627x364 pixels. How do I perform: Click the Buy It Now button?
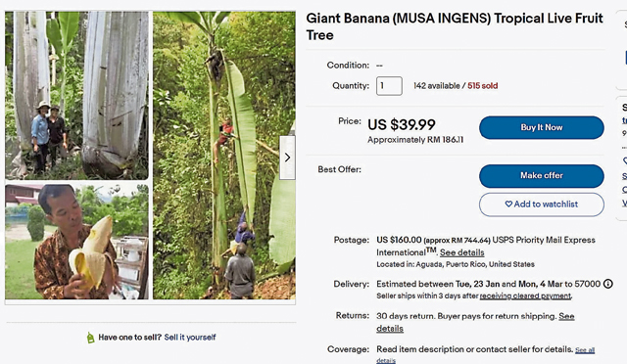click(x=542, y=127)
